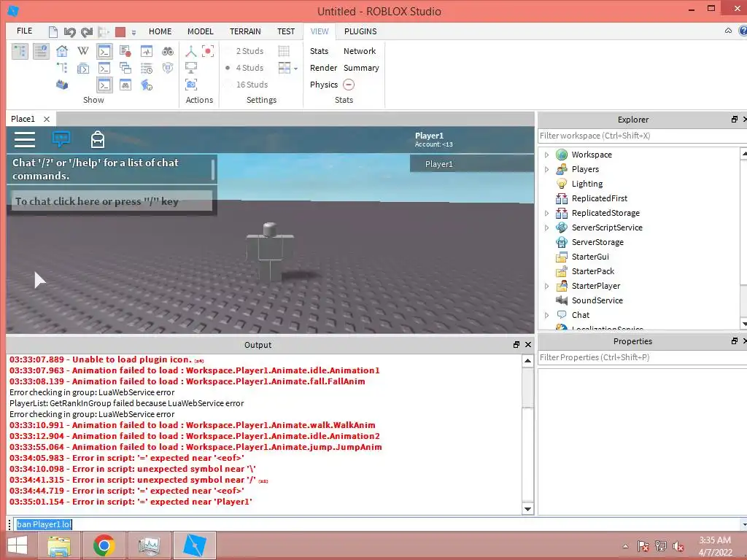The width and height of the screenshot is (747, 560).
Task: Click the New file icon in quick access
Action: click(x=53, y=31)
